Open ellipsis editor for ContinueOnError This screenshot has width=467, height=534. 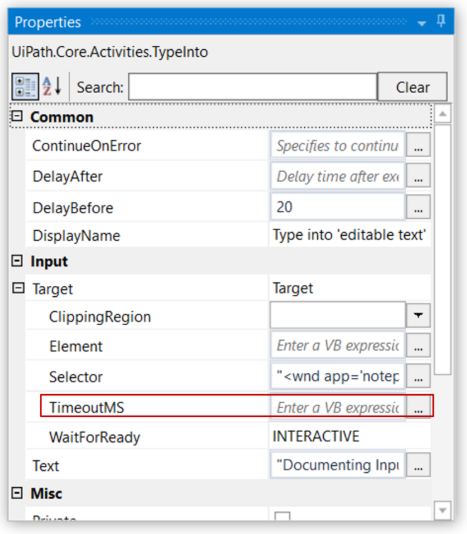click(418, 145)
